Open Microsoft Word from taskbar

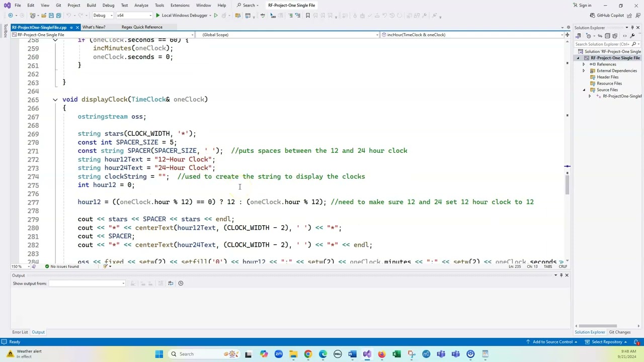[x=352, y=354]
